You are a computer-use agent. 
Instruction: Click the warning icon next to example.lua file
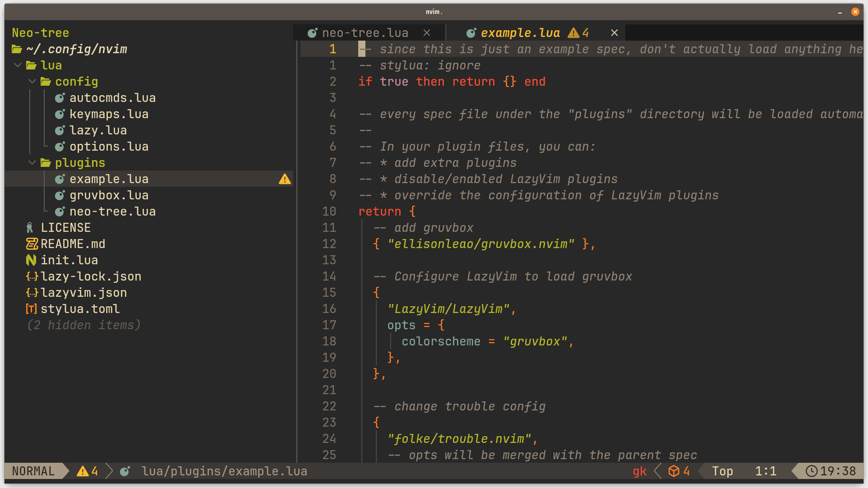285,179
